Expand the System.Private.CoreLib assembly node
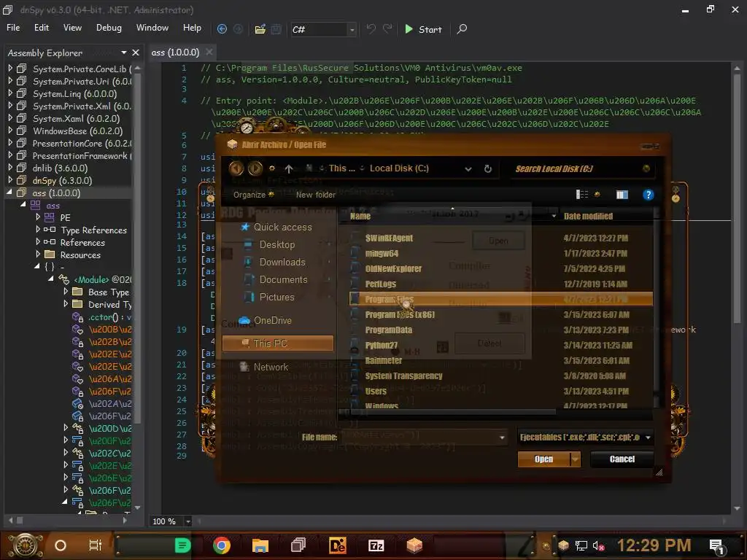 click(10, 69)
